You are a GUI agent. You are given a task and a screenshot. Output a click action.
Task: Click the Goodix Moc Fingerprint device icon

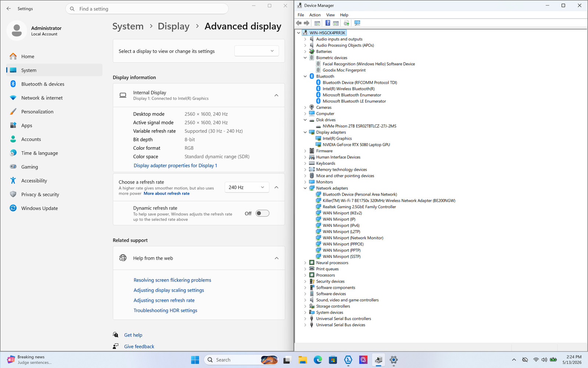pyautogui.click(x=318, y=70)
